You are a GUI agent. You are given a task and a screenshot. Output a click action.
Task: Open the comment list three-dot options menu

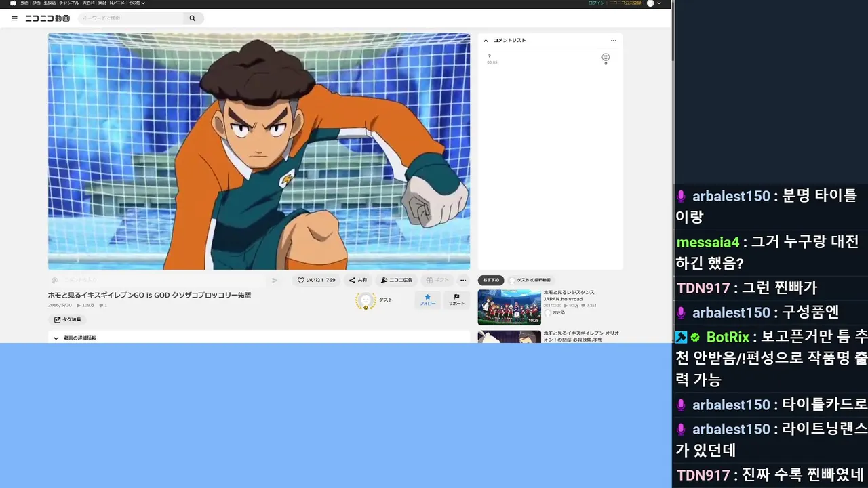coord(614,41)
